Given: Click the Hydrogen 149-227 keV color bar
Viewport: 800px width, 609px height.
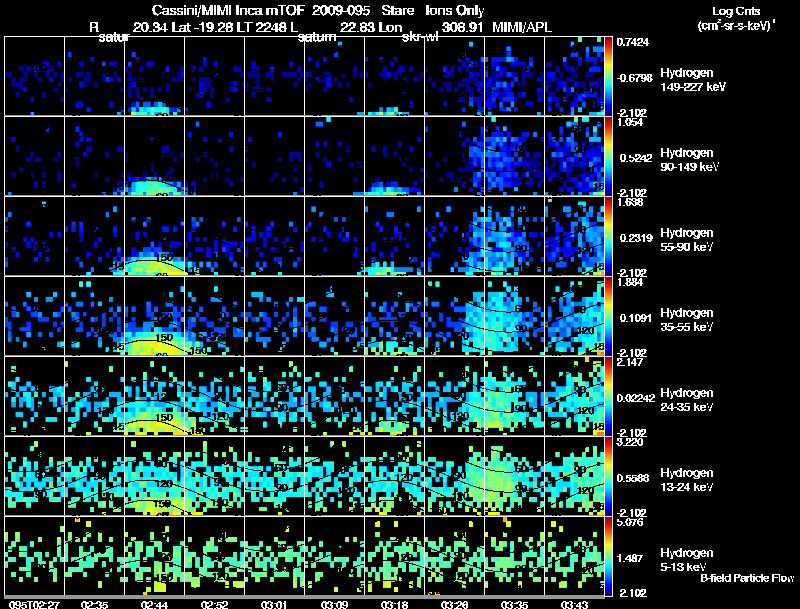Looking at the screenshot, I should click(x=608, y=76).
